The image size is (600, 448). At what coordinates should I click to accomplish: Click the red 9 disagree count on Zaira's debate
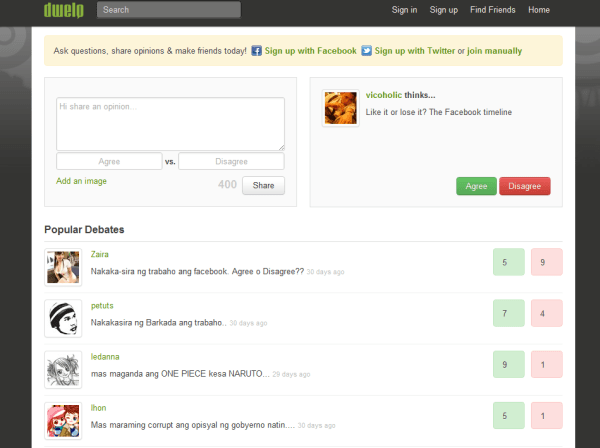[546, 262]
